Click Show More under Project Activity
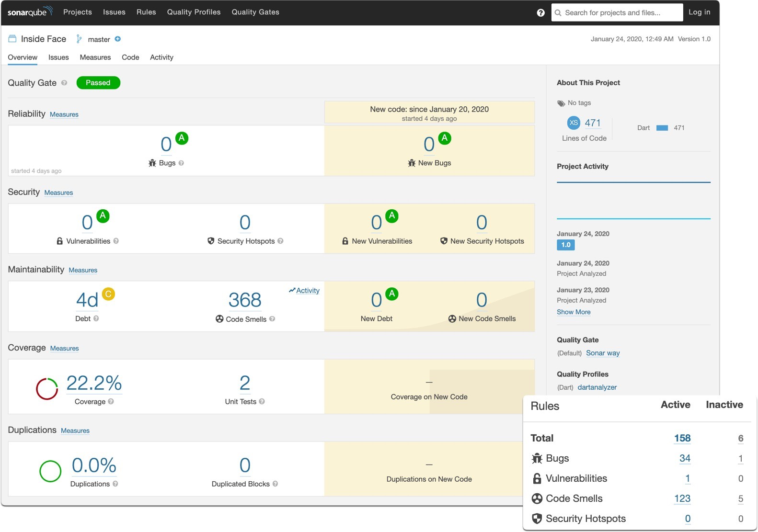Image resolution: width=758 pixels, height=532 pixels. pos(574,312)
